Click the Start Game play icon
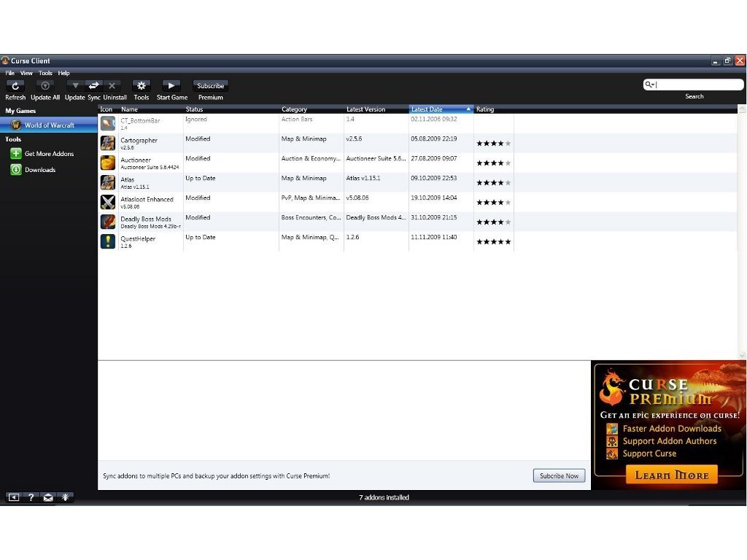Image resolution: width=747 pixels, height=560 pixels. 171,86
